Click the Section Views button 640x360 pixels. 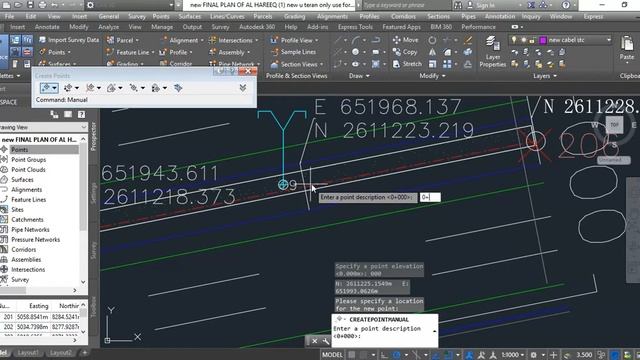(x=298, y=64)
